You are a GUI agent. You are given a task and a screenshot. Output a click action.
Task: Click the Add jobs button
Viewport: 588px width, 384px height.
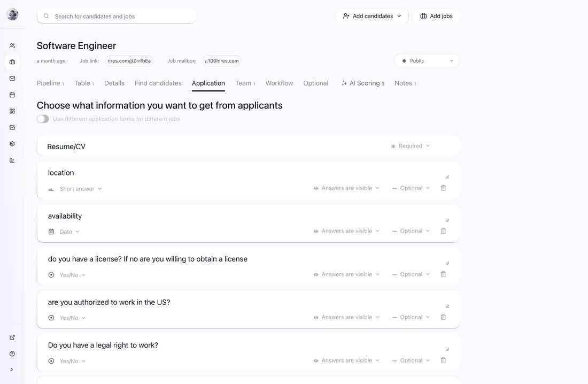click(437, 16)
